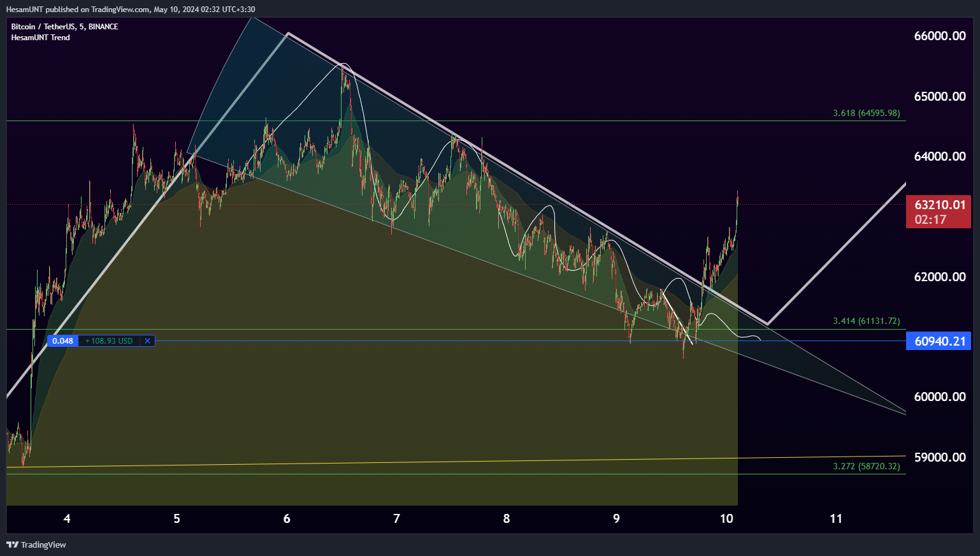Click the 64000.00 price axis value
This screenshot has width=980, height=556.
click(x=940, y=156)
